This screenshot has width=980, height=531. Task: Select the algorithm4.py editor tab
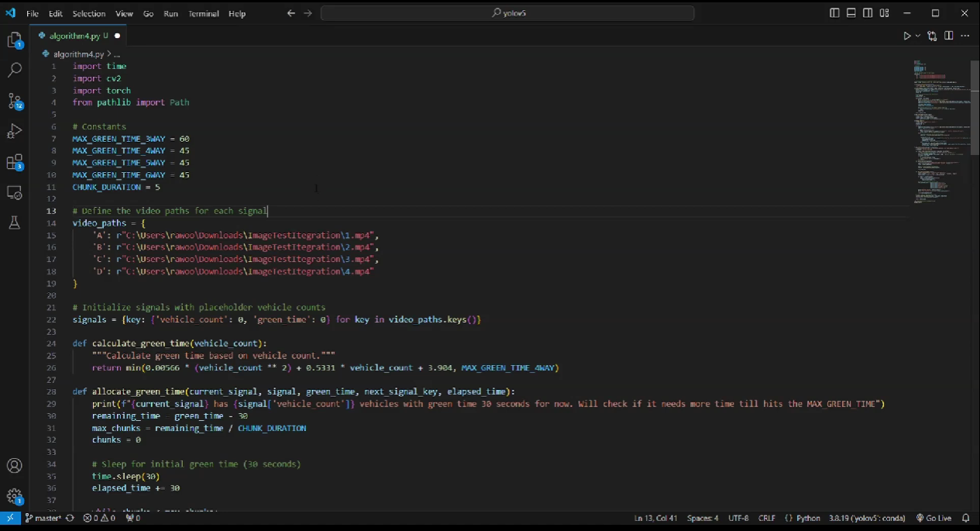(74, 36)
